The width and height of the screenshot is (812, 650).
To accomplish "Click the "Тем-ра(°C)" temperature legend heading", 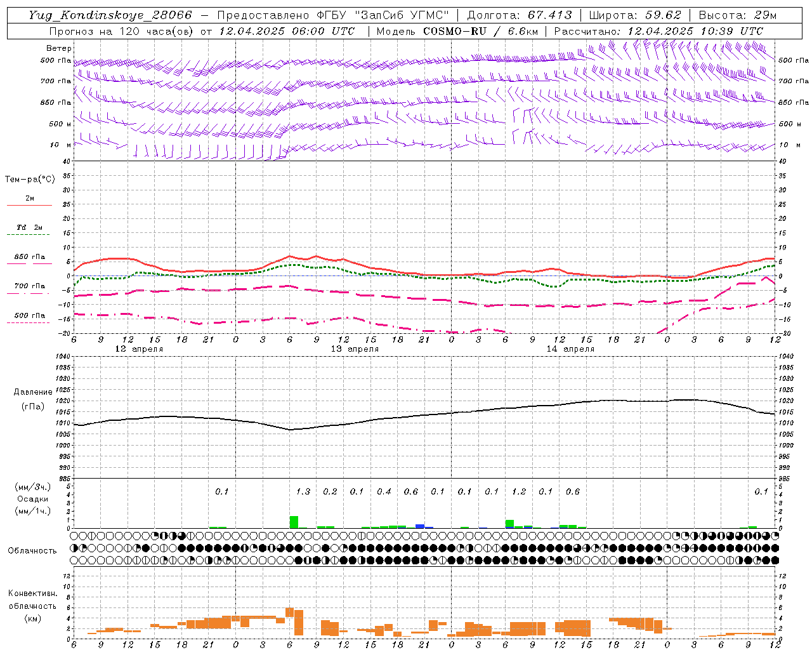I will tap(30, 180).
